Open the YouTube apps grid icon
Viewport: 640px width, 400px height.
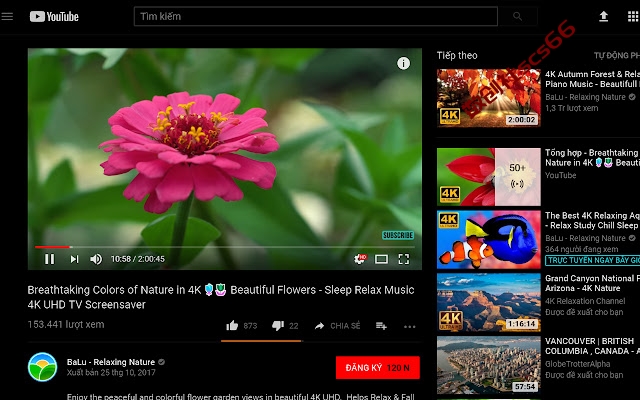coord(633,16)
